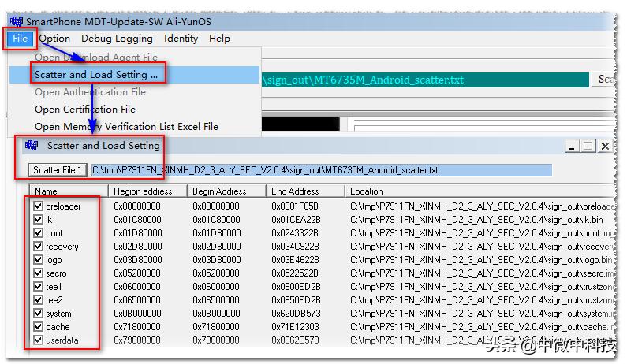Maximize the Scatter and Load Setting dialog
This screenshot has width=627, height=364.
pyautogui.click(x=588, y=146)
